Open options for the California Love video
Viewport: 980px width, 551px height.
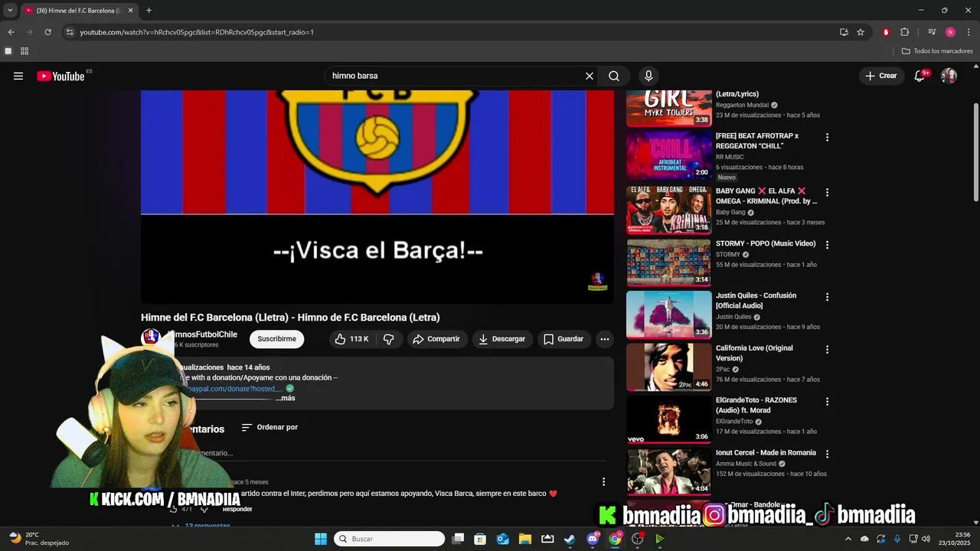(827, 349)
